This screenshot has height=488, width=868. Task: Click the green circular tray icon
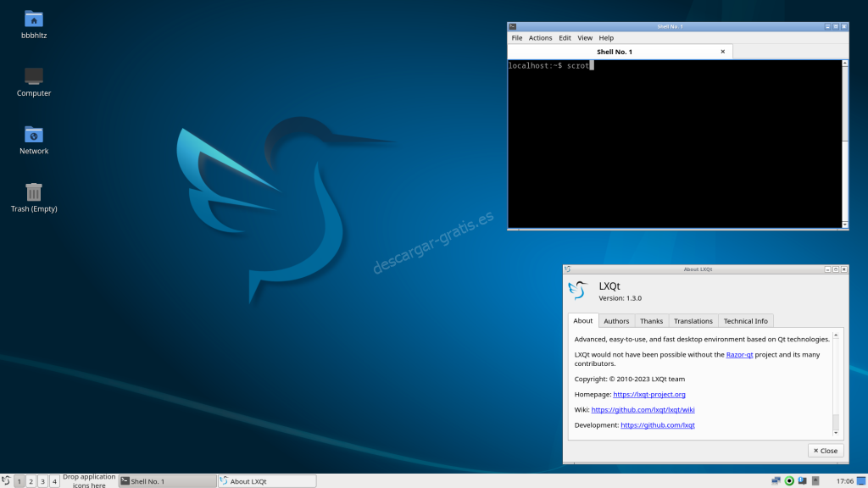point(789,481)
